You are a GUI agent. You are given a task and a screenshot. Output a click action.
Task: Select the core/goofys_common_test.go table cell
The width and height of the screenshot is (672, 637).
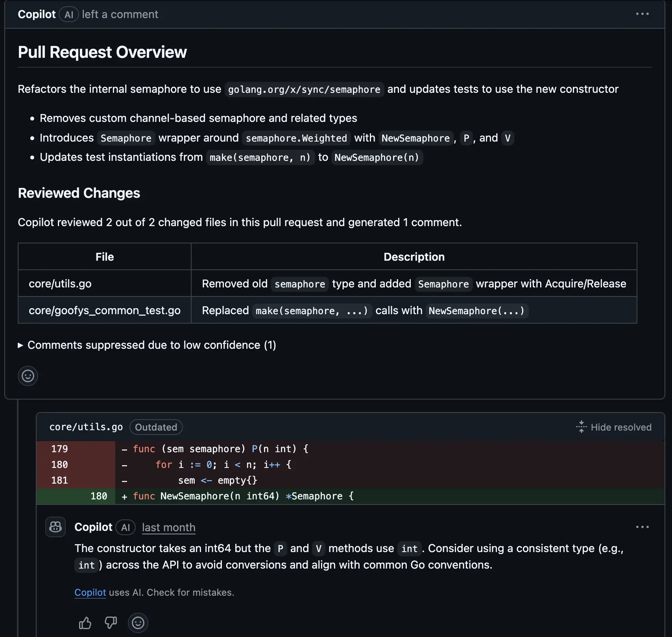(105, 310)
